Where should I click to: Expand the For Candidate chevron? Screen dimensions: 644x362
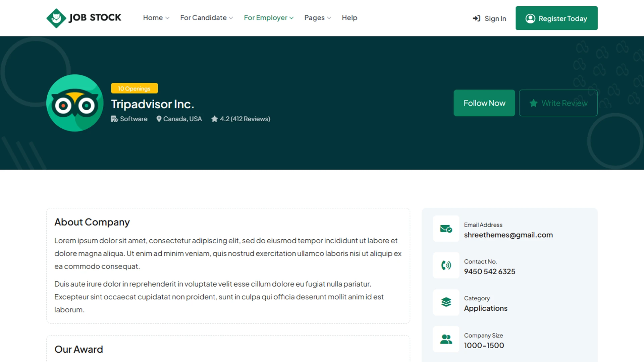click(x=231, y=18)
